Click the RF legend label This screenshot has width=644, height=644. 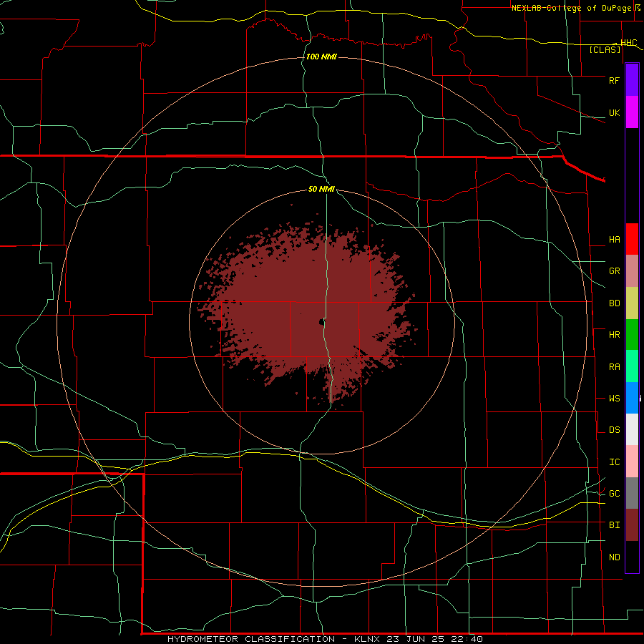pos(614,80)
